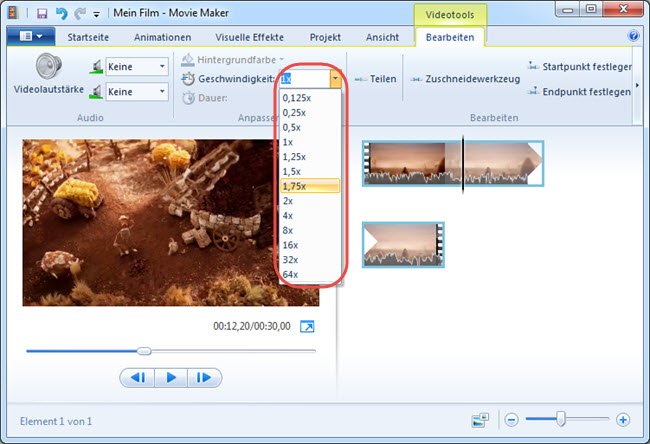Select 8x speed option
The image size is (650, 444).
[x=310, y=230]
